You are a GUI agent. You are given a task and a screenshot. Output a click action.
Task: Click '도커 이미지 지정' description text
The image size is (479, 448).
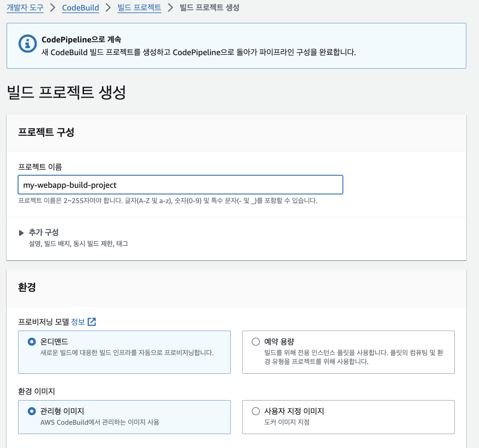(287, 422)
